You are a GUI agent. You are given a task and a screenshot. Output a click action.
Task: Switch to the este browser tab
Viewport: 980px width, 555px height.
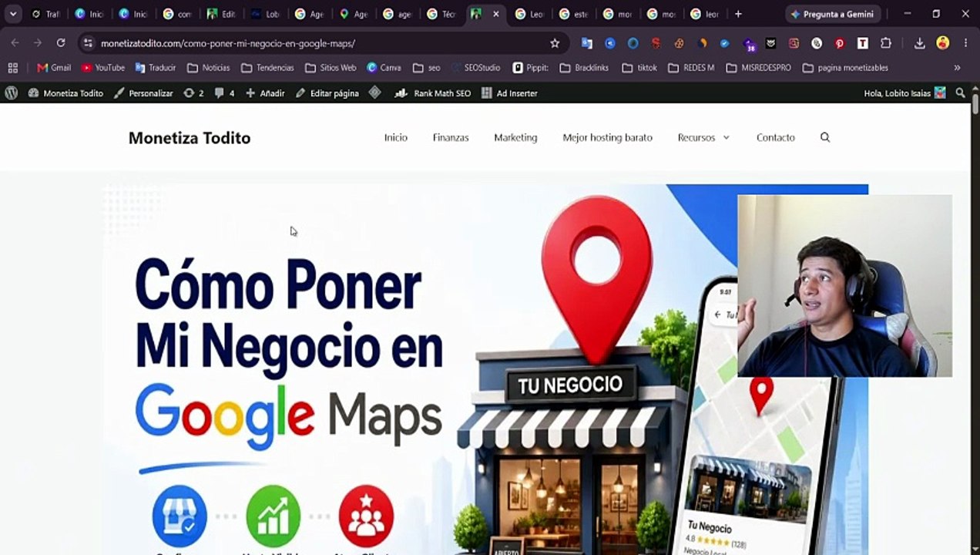[x=573, y=14]
